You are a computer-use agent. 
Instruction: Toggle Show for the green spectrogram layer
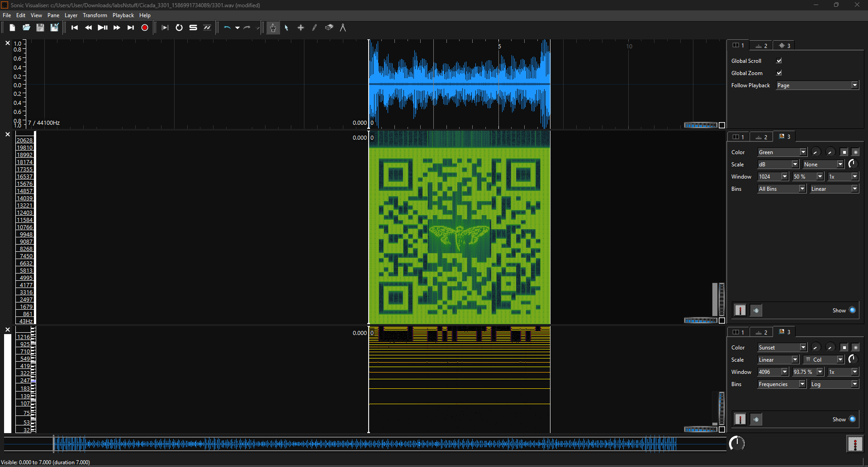852,310
